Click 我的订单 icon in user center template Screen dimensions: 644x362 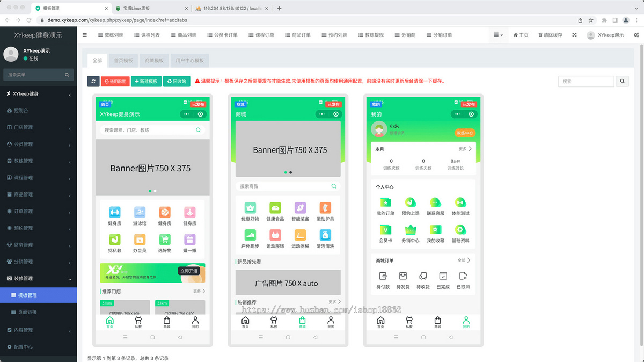385,203
